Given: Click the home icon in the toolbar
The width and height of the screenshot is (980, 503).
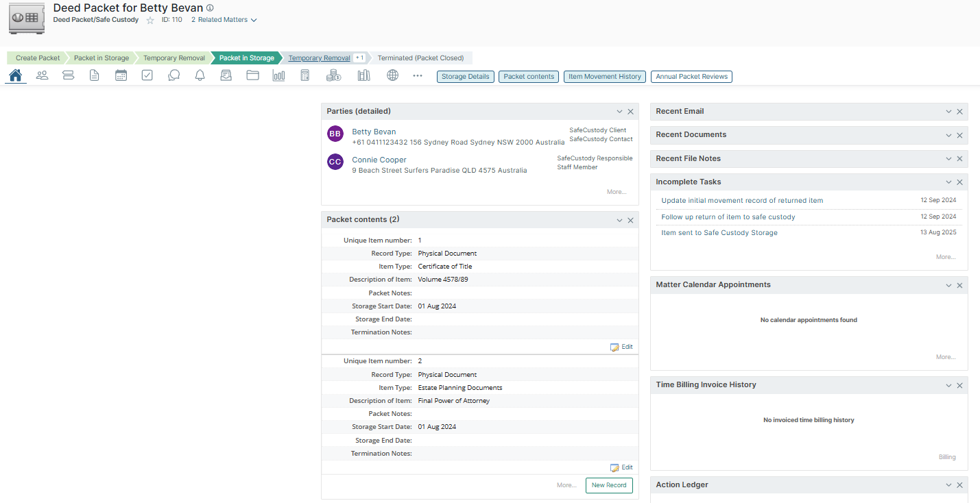Looking at the screenshot, I should (16, 75).
